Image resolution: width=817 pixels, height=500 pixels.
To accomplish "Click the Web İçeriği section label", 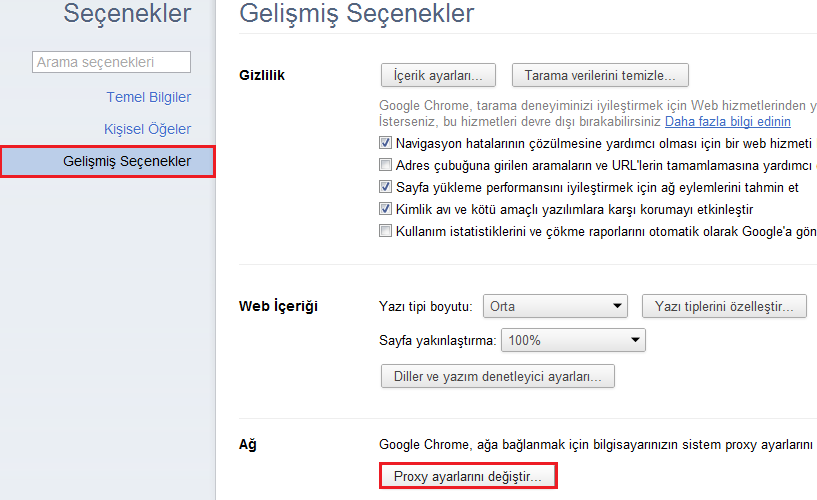I will click(278, 306).
